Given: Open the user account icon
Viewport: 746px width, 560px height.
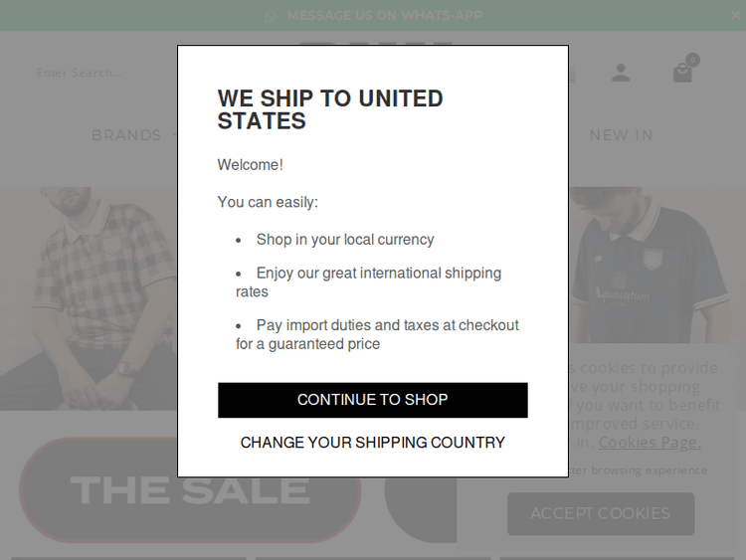Looking at the screenshot, I should pyautogui.click(x=621, y=73).
